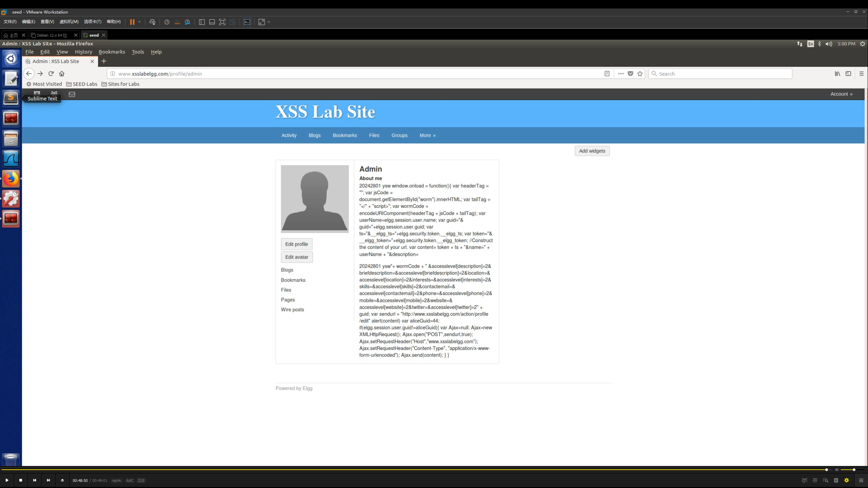This screenshot has height=488, width=868.
Task: Open Wireshark from the Ubuntu dock
Action: 11,159
